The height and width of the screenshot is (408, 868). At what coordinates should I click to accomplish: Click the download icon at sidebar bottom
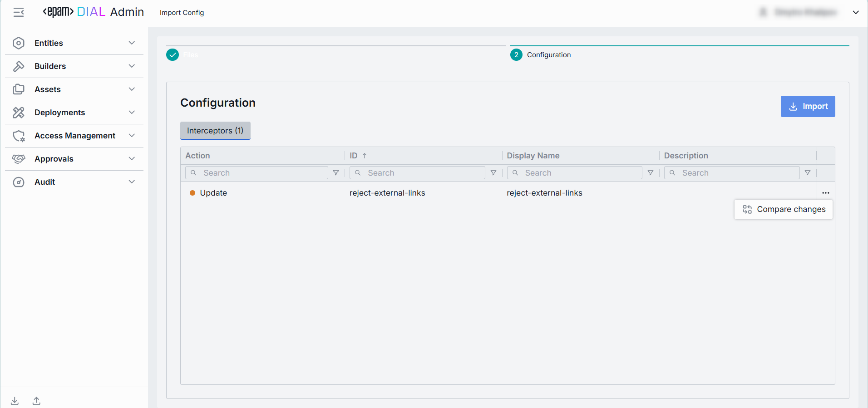coord(15,401)
